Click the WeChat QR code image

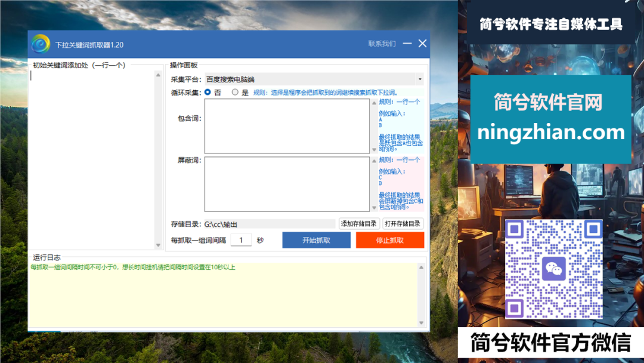553,269
